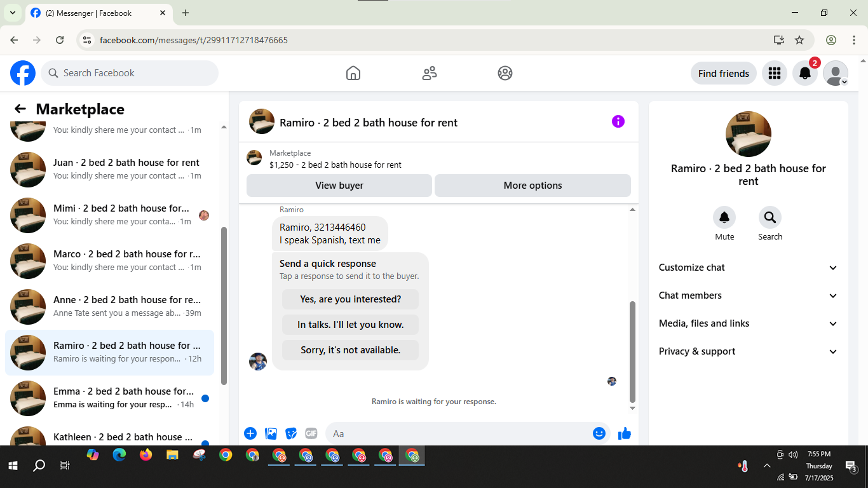Open the account profile menu
This screenshot has height=488, width=868.
pos(836,73)
